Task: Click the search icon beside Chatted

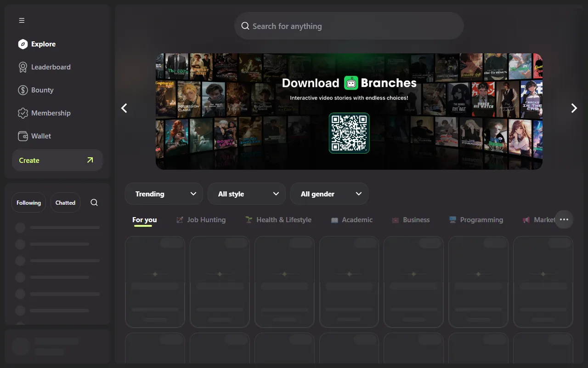Action: [94, 202]
